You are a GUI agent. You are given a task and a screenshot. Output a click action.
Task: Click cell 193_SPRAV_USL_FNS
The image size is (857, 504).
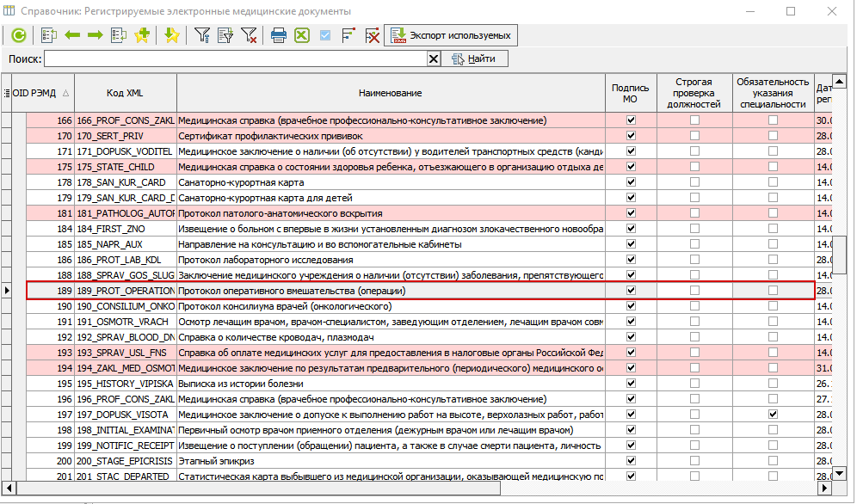point(125,353)
